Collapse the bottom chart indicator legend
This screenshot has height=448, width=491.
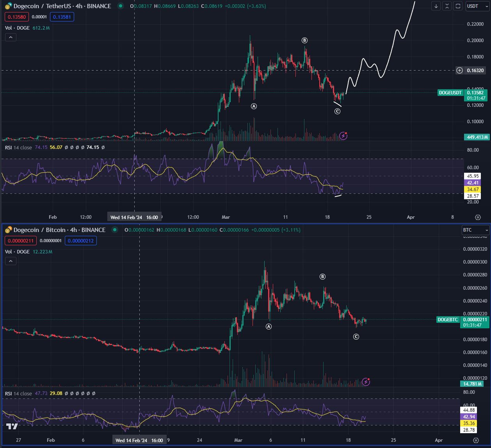click(11, 261)
